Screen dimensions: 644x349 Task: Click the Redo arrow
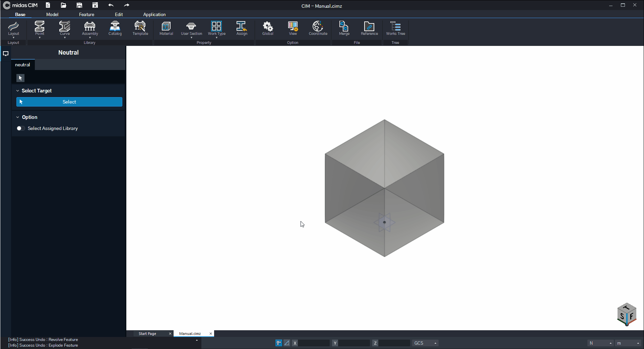click(126, 5)
